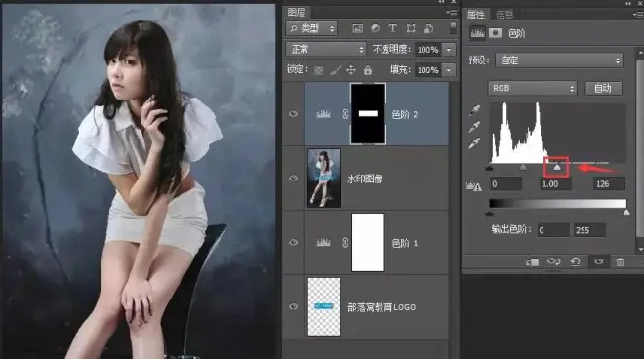Screen dimensions: 644x359
Task: Click the clip to layer icon
Action: pos(532,261)
